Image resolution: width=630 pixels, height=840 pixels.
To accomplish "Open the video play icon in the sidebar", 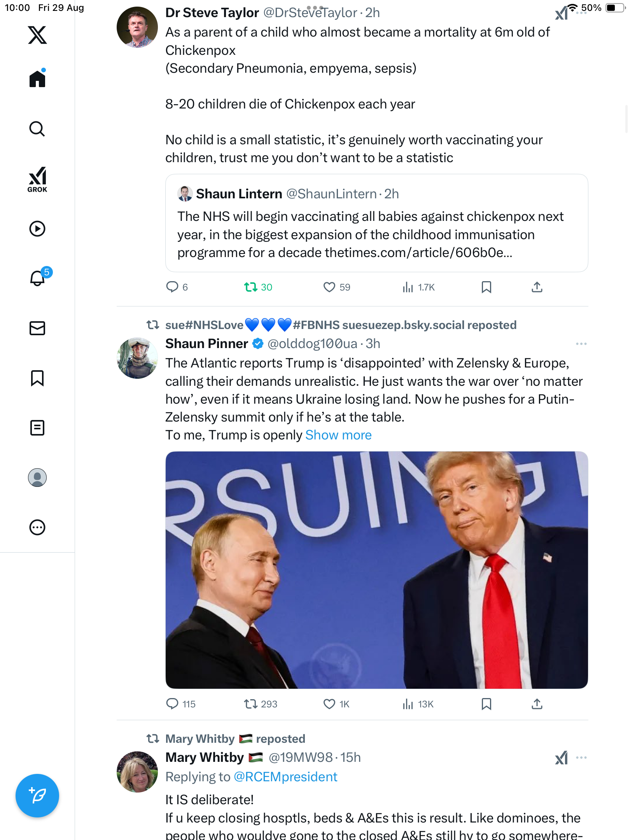I will pyautogui.click(x=37, y=229).
